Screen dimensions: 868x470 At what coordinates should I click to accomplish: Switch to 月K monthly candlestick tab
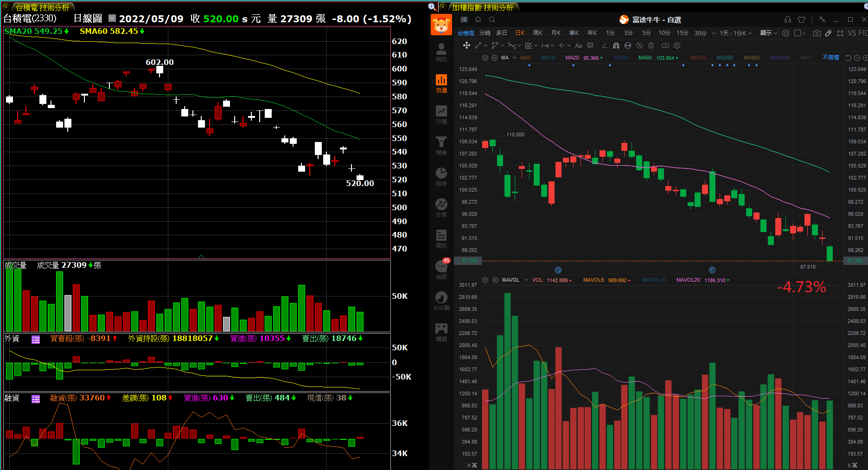coord(556,33)
